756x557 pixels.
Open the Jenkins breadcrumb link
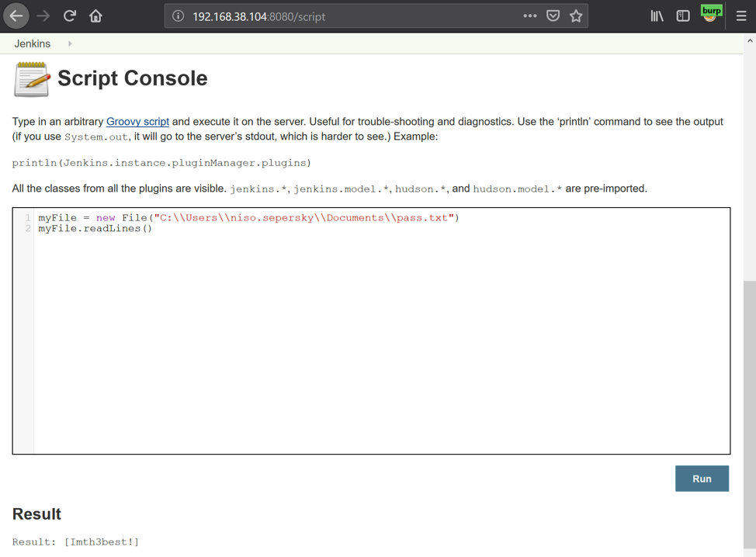pos(32,43)
